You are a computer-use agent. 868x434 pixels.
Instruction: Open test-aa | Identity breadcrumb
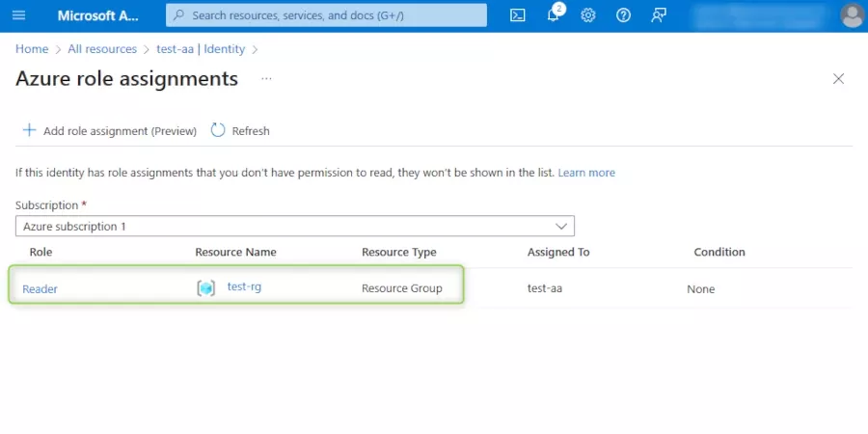[x=201, y=49]
